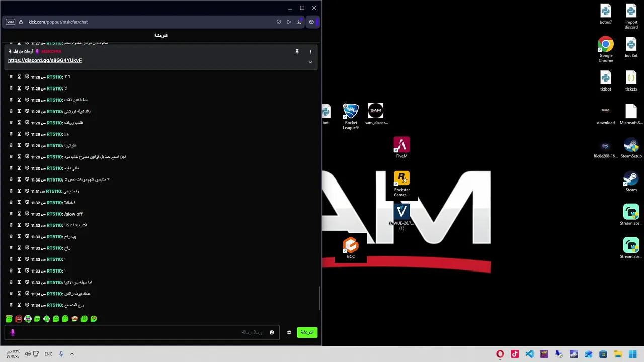
Task: Open the import discord Python file
Action: point(631,16)
